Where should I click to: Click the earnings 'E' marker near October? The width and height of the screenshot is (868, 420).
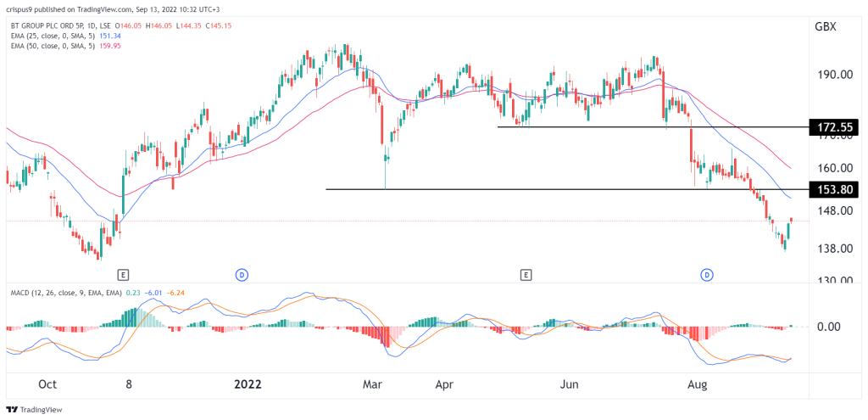coord(123,275)
